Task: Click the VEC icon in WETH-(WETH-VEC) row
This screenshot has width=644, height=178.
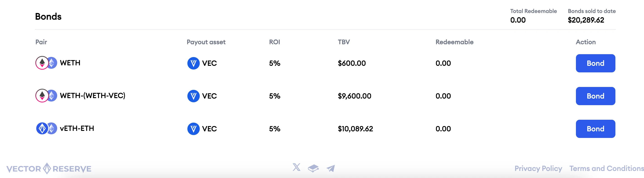Action: click(193, 96)
